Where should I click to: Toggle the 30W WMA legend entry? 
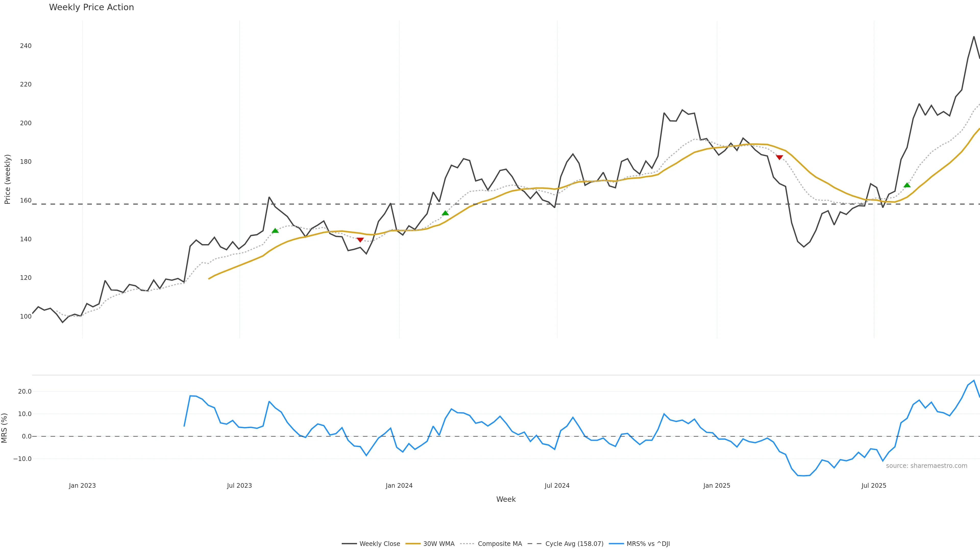(439, 544)
